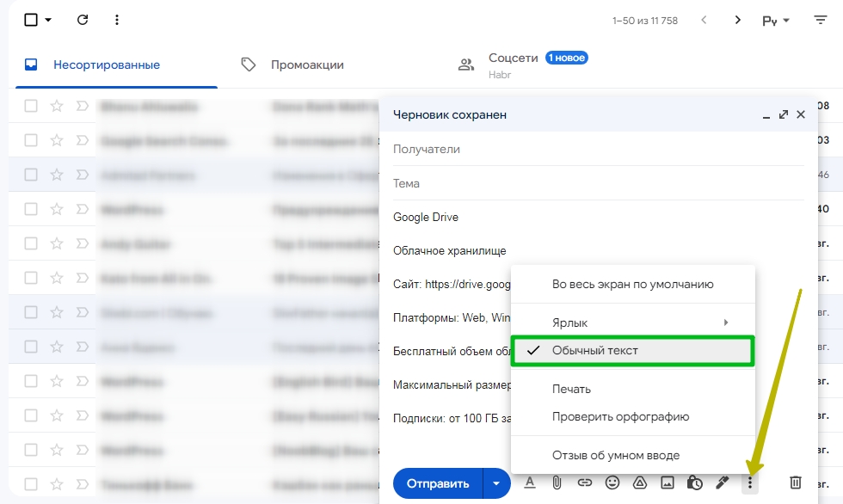Discard draft with the trash icon
This screenshot has height=504, width=843.
[795, 482]
